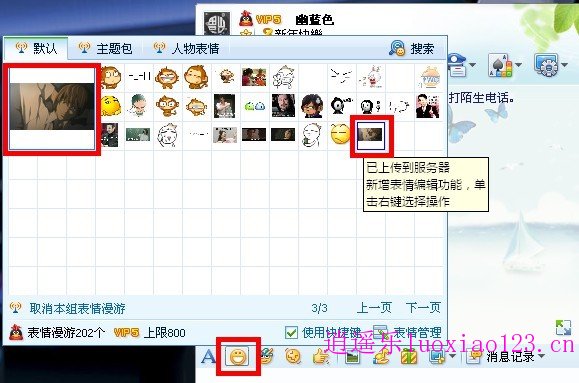Insert the yellow blob emoticon
The height and width of the screenshot is (383, 579).
[x=111, y=106]
